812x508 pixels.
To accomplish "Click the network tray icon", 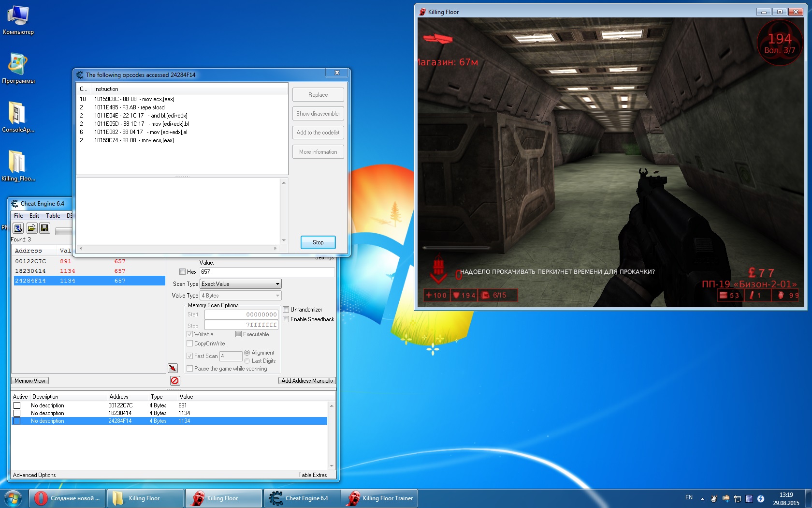I will tap(738, 498).
